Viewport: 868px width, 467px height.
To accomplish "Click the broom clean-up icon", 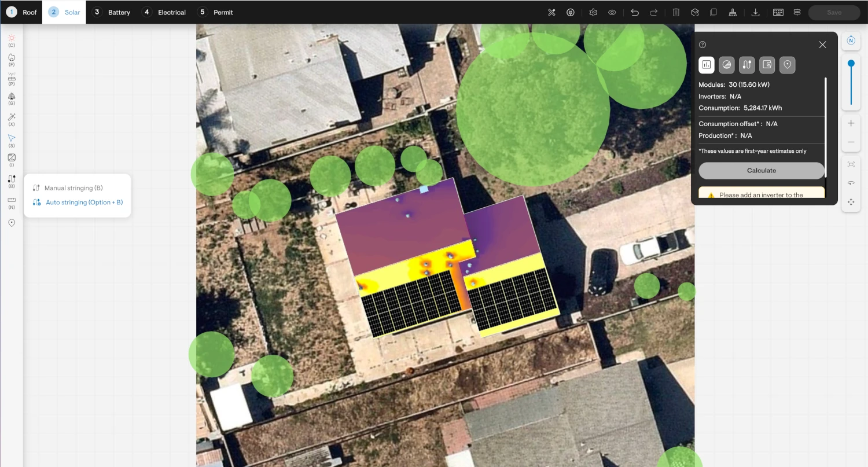I will (x=733, y=12).
